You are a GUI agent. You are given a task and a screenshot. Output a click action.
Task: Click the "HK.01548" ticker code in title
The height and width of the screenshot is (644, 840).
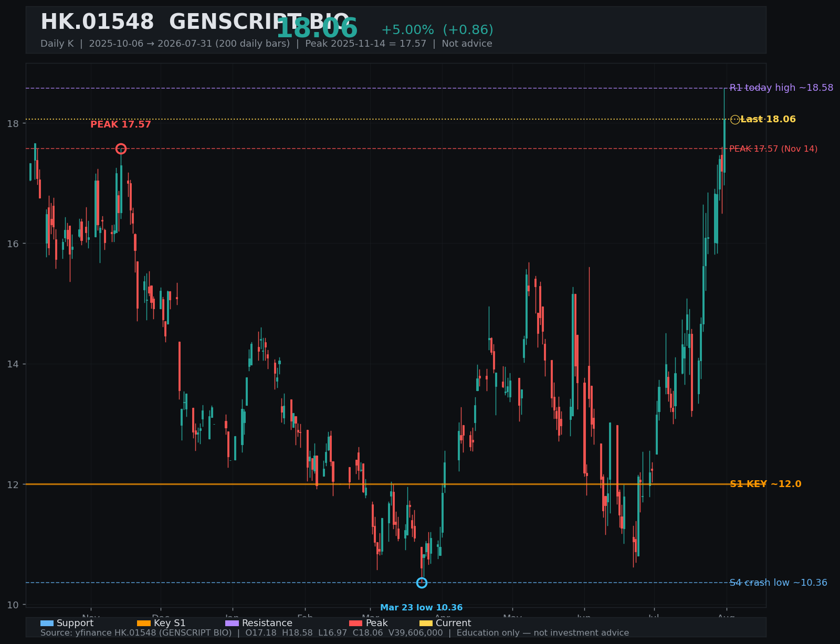tap(97, 22)
